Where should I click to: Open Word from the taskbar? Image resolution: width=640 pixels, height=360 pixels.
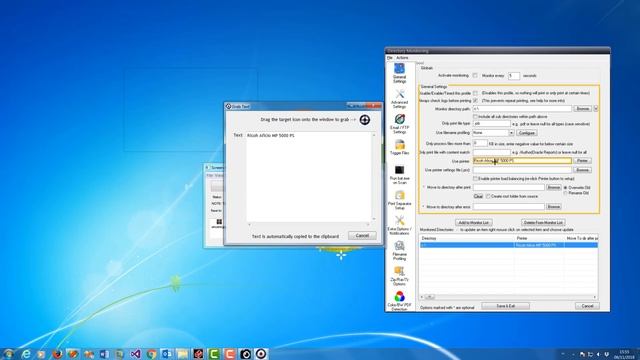(104, 354)
